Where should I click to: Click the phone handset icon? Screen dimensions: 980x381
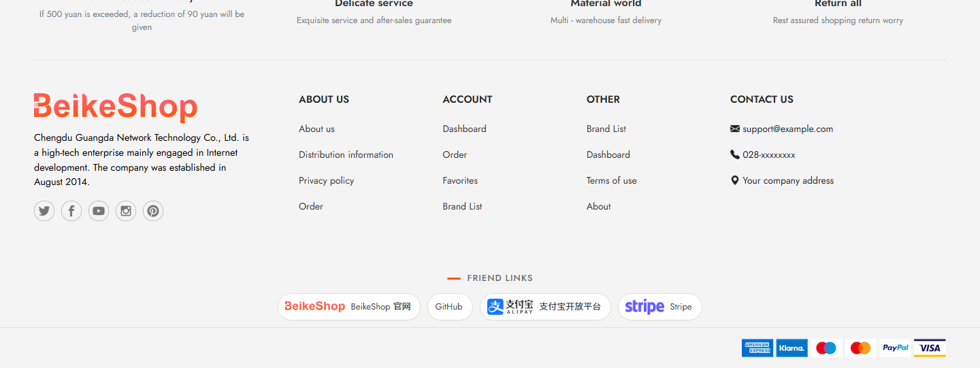(735, 154)
